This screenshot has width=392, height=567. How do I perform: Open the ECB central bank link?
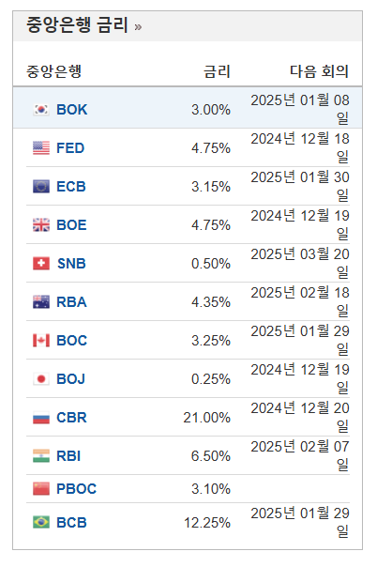click(x=71, y=187)
